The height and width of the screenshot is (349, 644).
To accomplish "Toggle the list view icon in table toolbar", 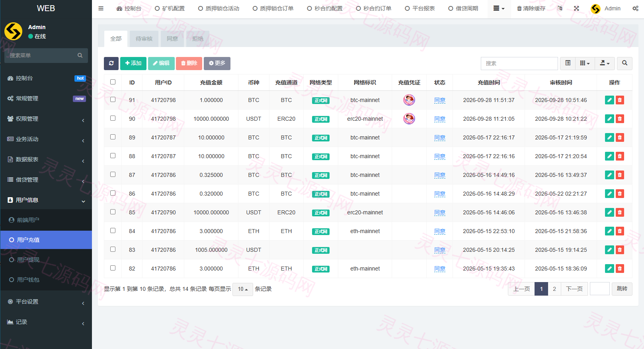I will pyautogui.click(x=568, y=63).
